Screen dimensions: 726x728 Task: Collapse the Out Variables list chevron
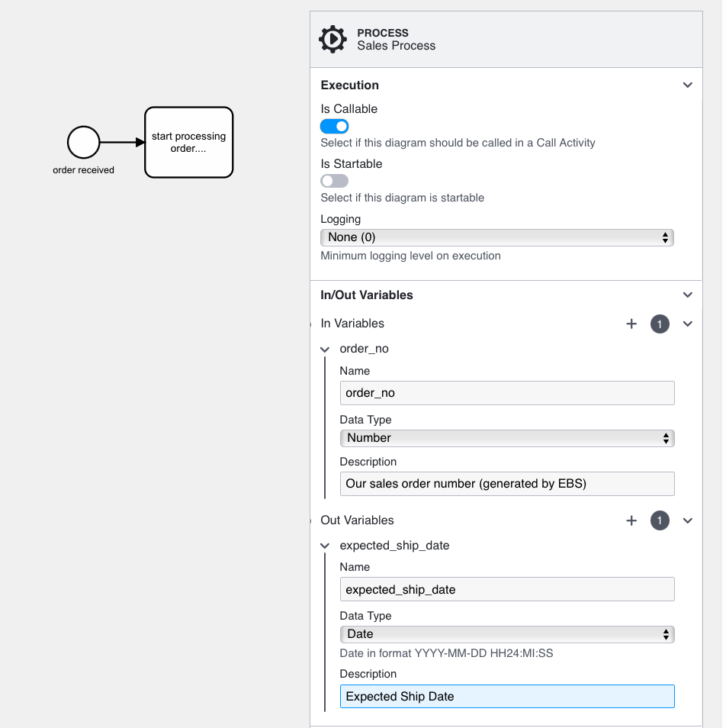coord(688,520)
